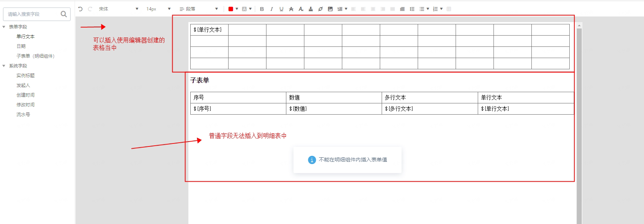Collapse the 表单字段 tree group
The width and height of the screenshot is (644, 224).
(4, 27)
